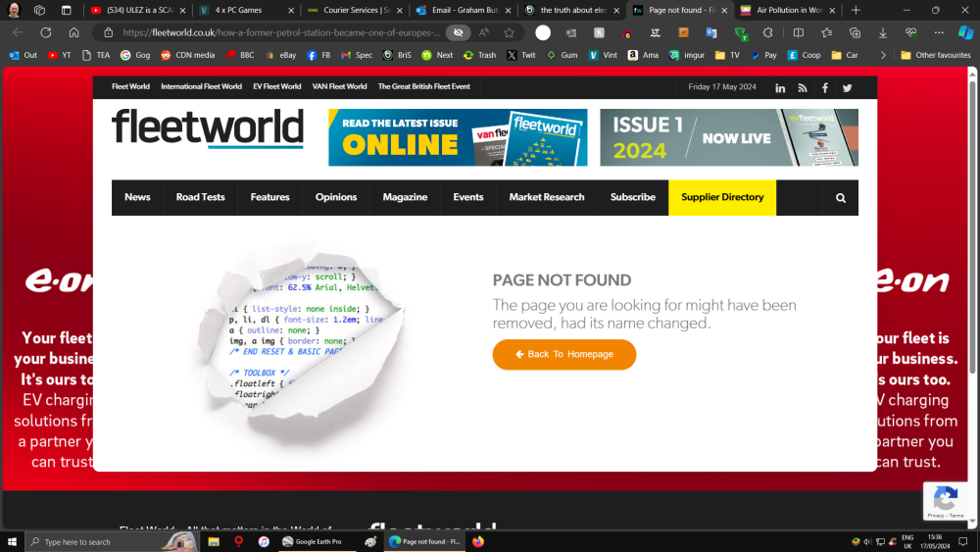Toggle tracking prevention eye icon in address bar

pos(458,32)
